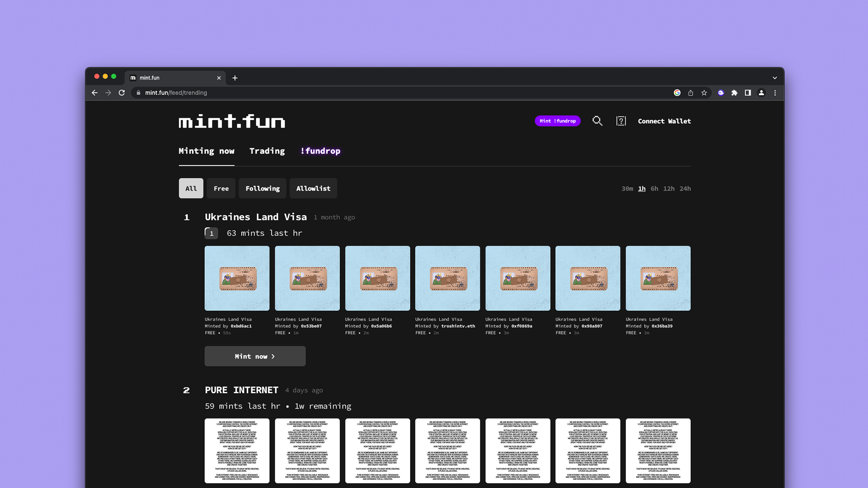This screenshot has width=868, height=488.
Task: Apply the Allowlist filter
Action: (x=313, y=188)
